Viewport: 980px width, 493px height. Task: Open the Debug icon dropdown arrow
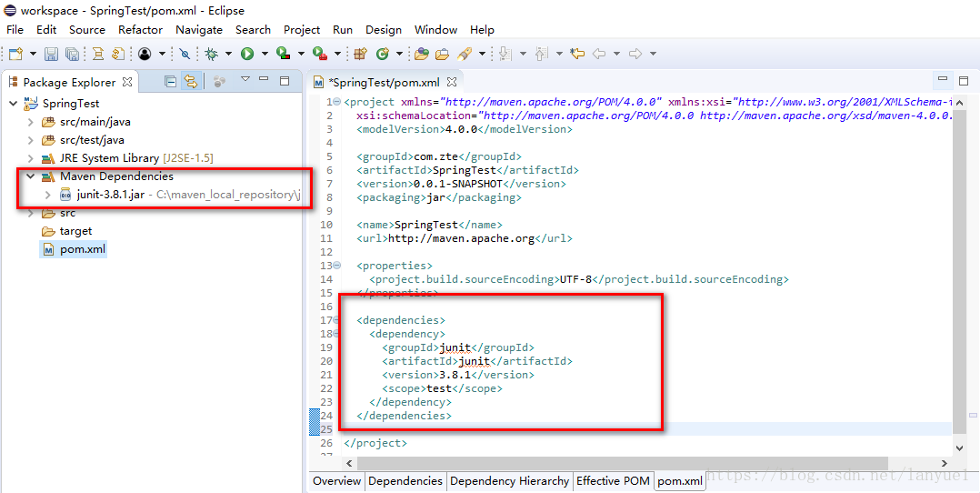click(228, 54)
